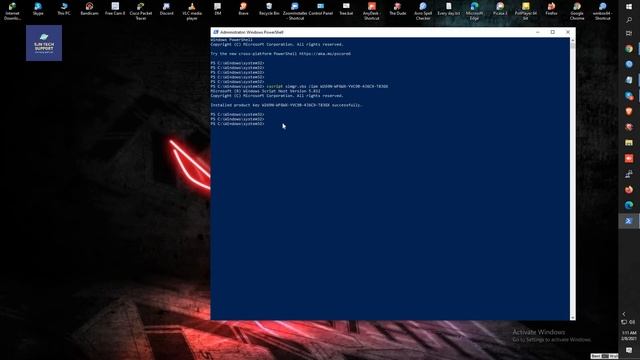Open the Free Cam 8 desktop icon
Viewport: 640px width, 360px height.
(x=115, y=9)
